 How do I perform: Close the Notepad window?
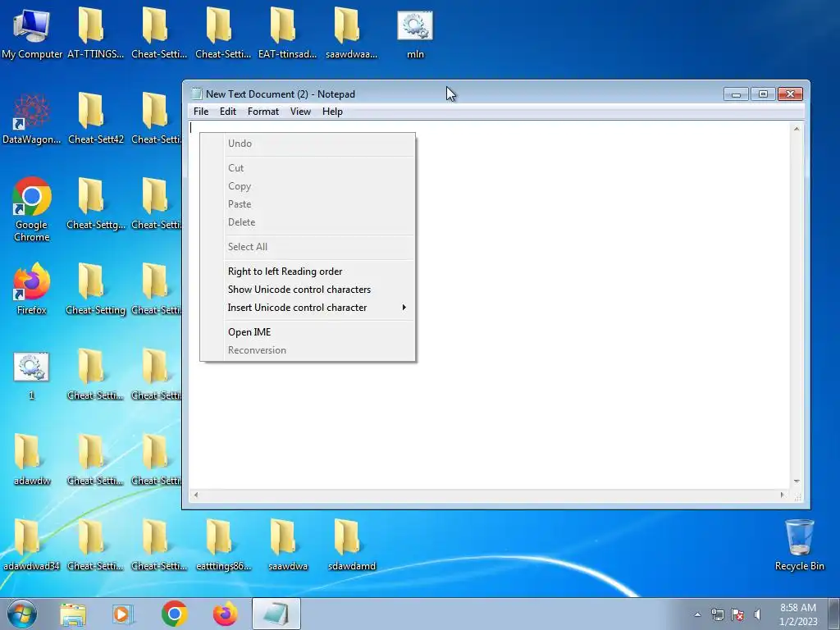pos(790,94)
